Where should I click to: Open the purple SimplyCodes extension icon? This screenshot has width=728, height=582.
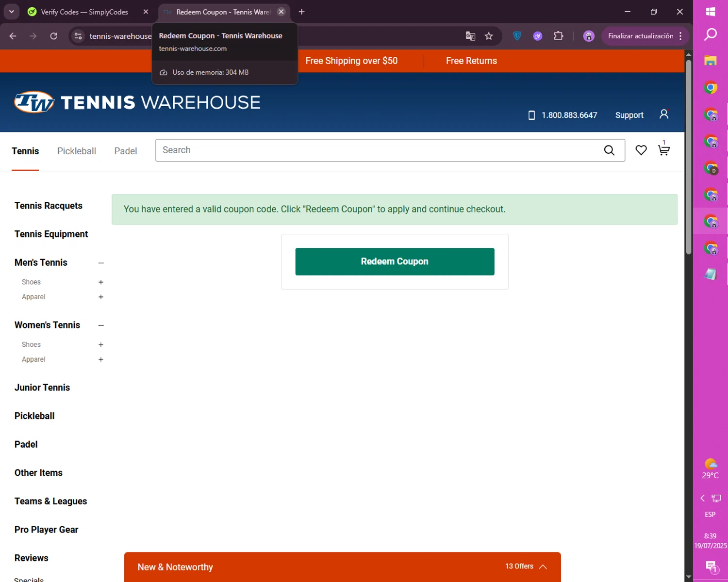[538, 36]
